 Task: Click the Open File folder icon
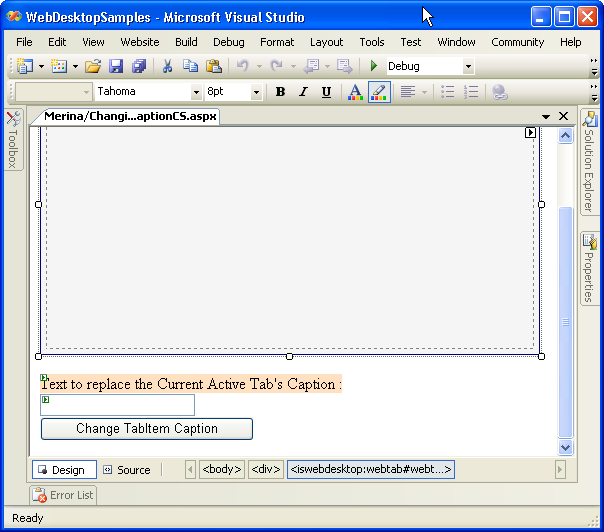(x=92, y=66)
